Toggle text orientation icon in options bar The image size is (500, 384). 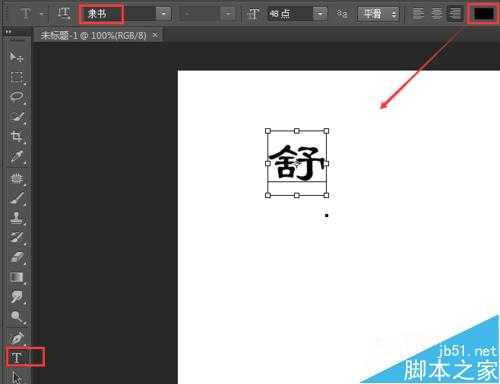[x=63, y=13]
